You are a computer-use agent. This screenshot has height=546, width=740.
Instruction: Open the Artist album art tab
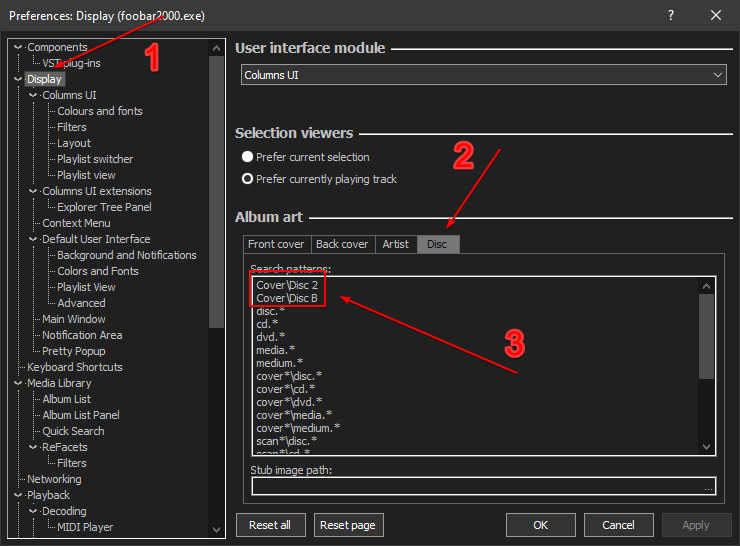pyautogui.click(x=396, y=244)
